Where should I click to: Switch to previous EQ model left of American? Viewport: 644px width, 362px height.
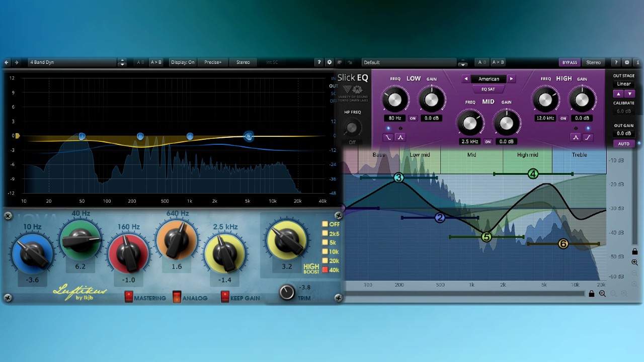466,79
